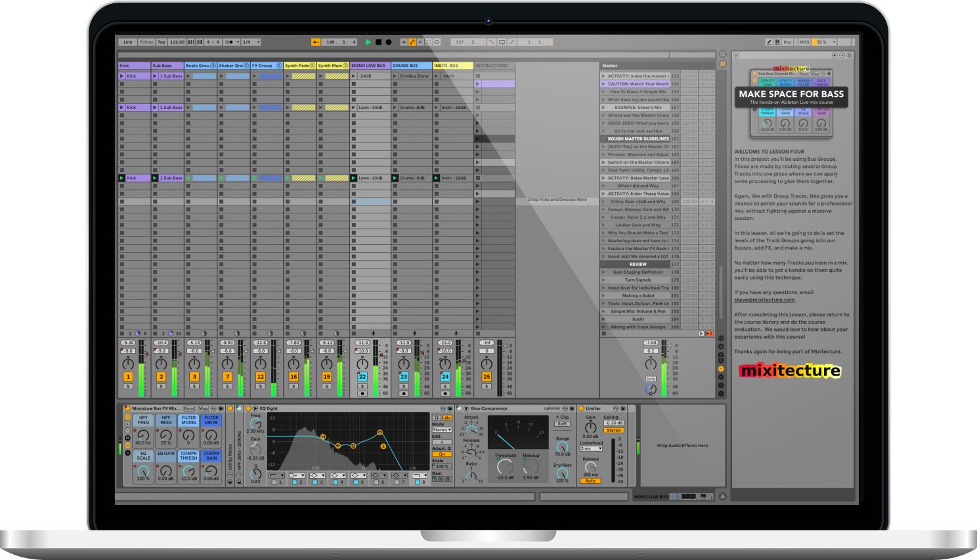This screenshot has height=560, width=977.
Task: Open Key Map Mode with Key button
Action: click(787, 42)
